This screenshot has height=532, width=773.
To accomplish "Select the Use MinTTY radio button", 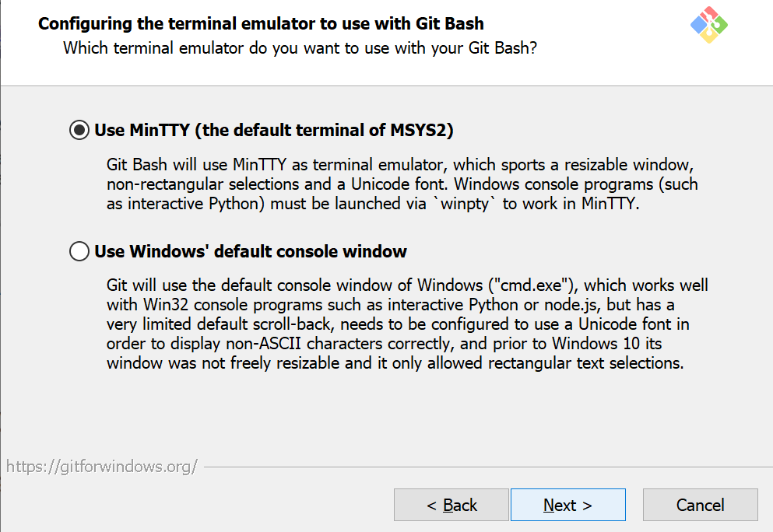I will click(x=79, y=131).
